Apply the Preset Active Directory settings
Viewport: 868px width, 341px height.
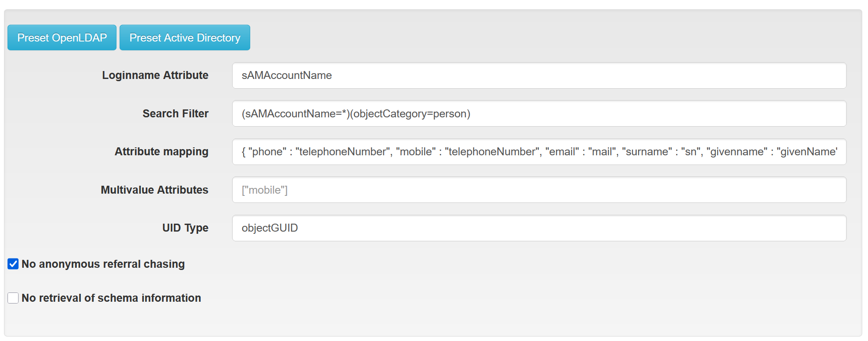click(x=185, y=37)
